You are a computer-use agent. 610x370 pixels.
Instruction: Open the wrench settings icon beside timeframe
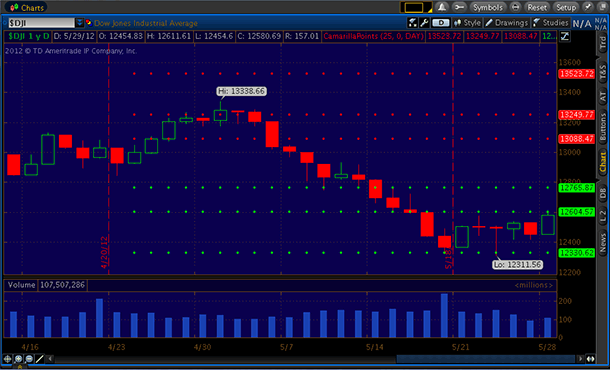pyautogui.click(x=424, y=23)
